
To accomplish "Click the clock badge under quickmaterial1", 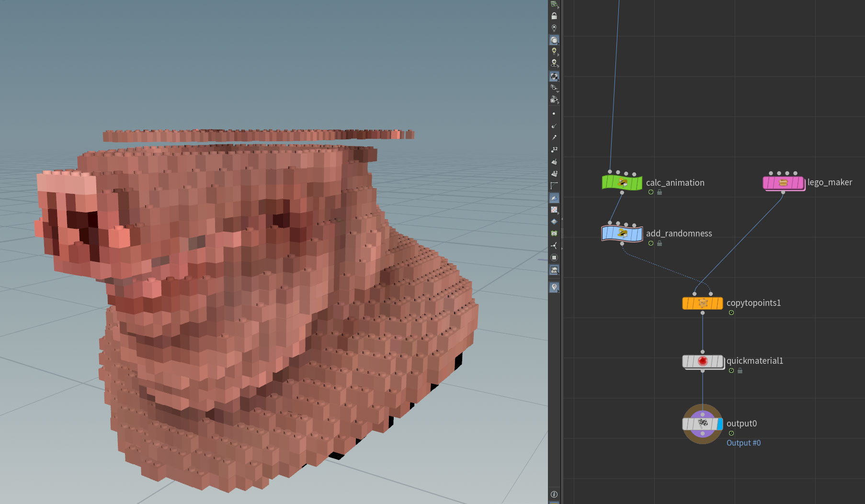I will click(x=731, y=370).
